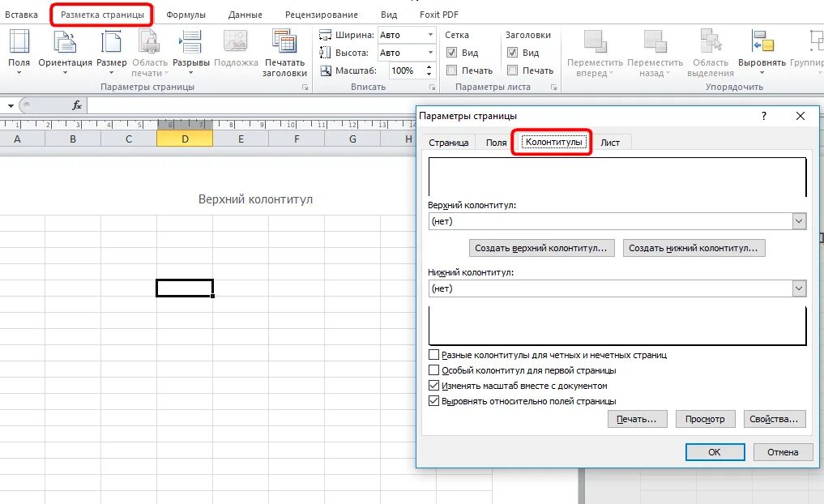Switch to the Поля dialog tab
Screen dimensions: 824x504
496,143
